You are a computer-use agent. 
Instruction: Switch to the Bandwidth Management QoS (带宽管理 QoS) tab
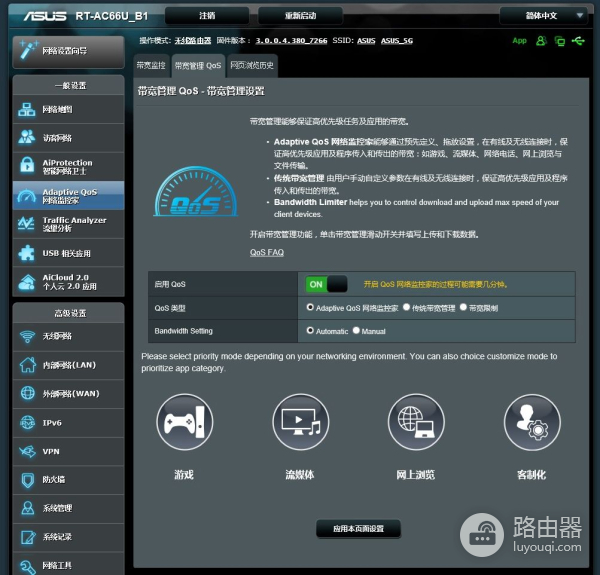coord(198,66)
